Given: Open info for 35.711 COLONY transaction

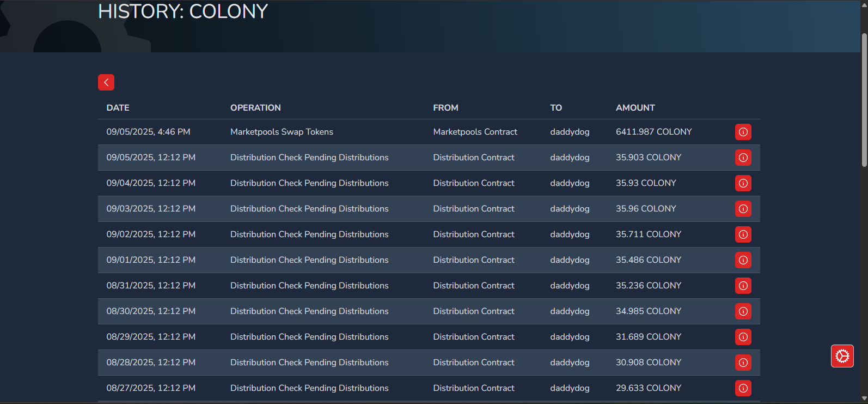Looking at the screenshot, I should 743,234.
